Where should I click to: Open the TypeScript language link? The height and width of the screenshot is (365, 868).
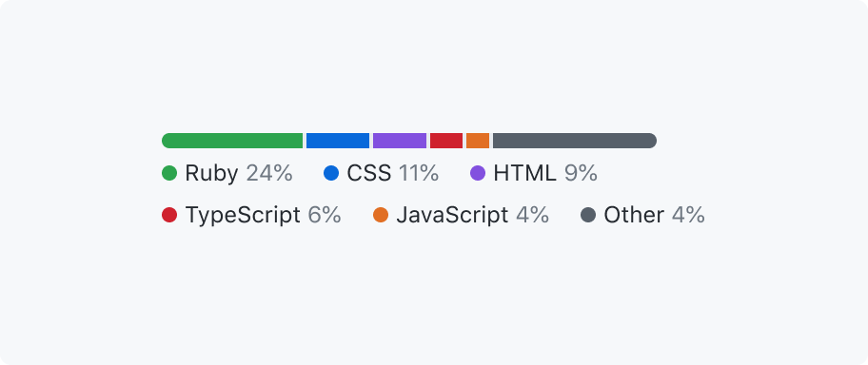click(x=243, y=215)
